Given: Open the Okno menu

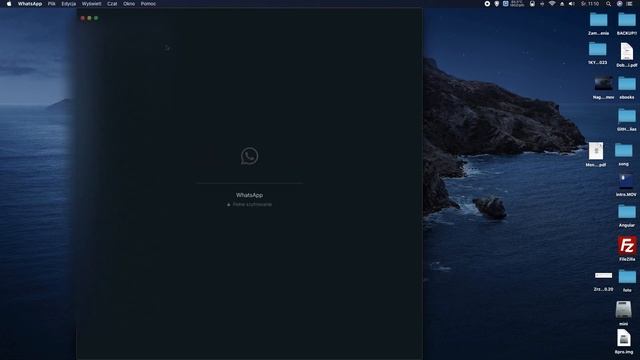Looking at the screenshot, I should click(x=129, y=4).
